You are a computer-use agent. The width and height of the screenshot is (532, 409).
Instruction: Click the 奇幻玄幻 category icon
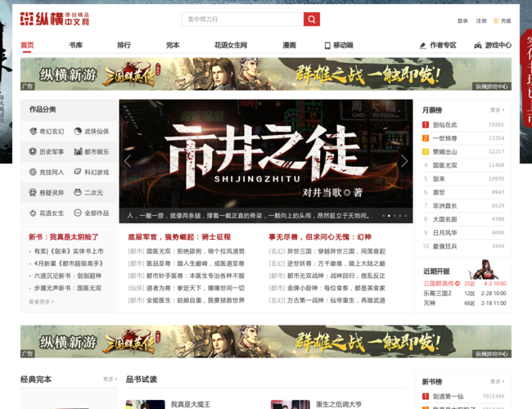[x=33, y=131]
